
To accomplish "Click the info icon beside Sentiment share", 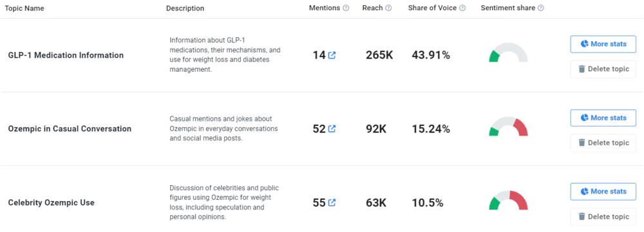I will point(541,8).
